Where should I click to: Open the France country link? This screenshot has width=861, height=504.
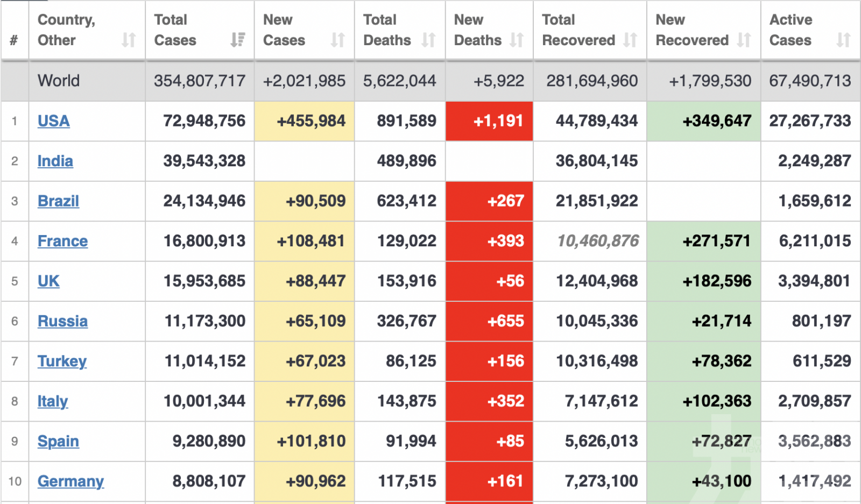pyautogui.click(x=62, y=241)
